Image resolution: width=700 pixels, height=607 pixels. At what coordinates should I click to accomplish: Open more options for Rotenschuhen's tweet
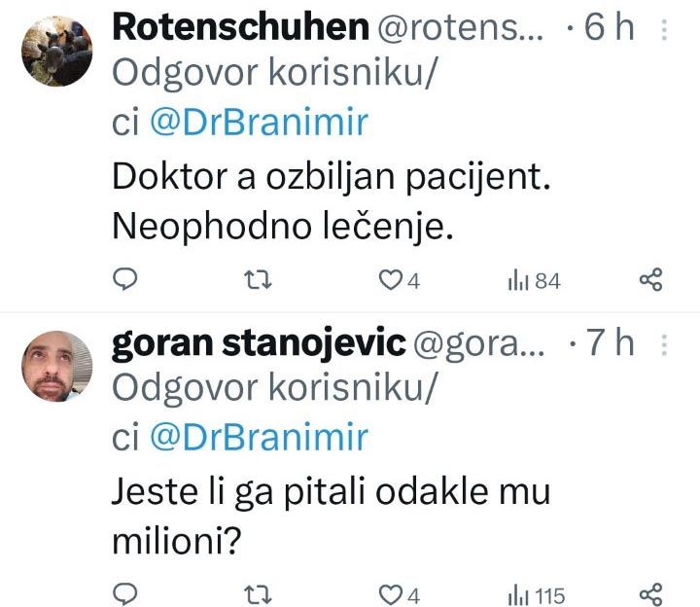(x=664, y=30)
